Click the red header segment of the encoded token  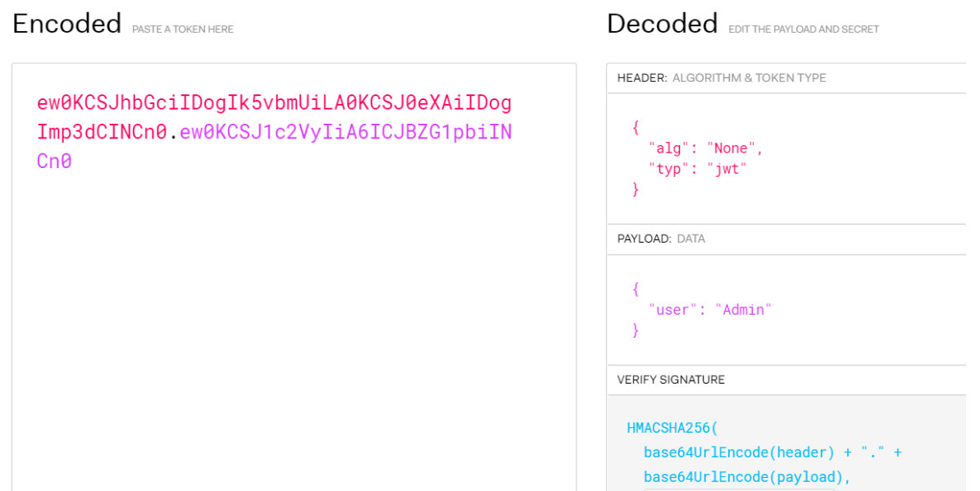[274, 103]
